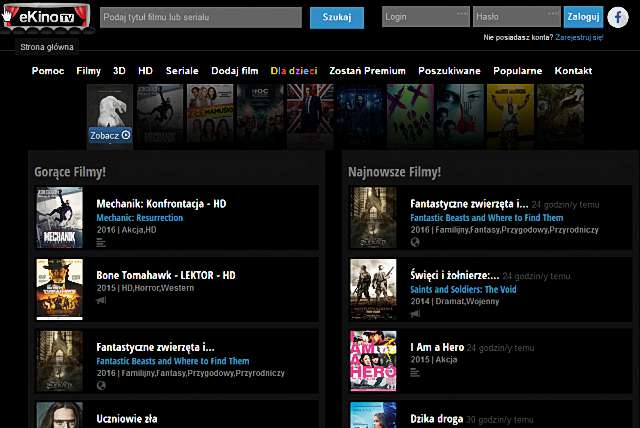640x428 pixels.
Task: Click the text icon under I Am a Hero
Action: 415,373
